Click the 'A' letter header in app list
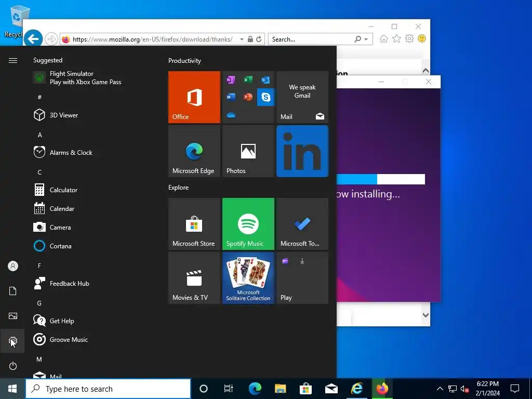This screenshot has width=532, height=399. pos(39,135)
